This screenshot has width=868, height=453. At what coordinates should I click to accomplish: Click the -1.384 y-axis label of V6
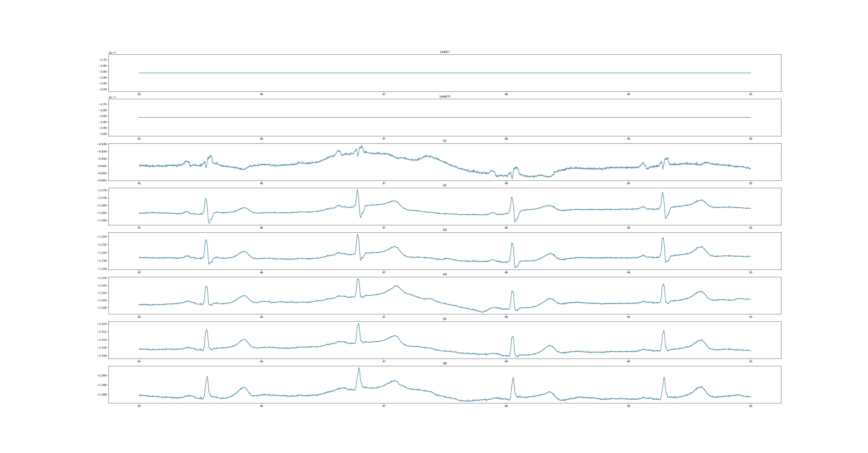click(x=102, y=375)
